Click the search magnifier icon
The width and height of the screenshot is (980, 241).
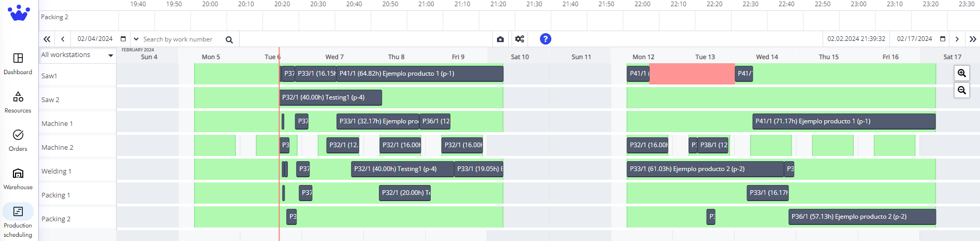tap(229, 39)
